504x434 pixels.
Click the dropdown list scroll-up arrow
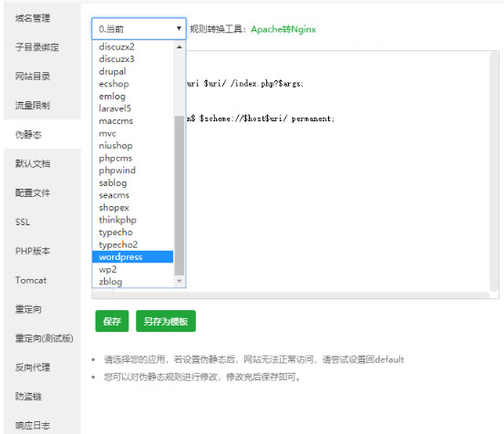180,46
